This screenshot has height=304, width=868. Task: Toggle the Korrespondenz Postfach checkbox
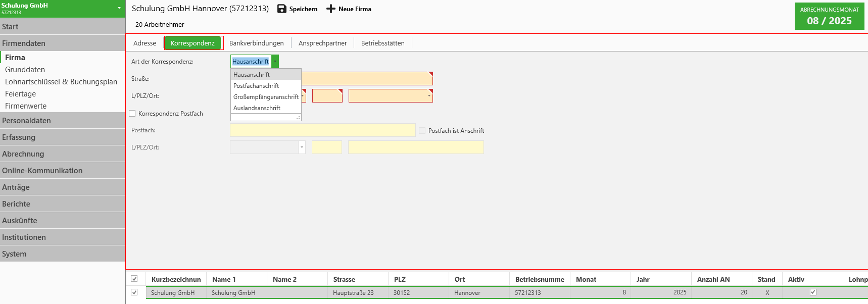pos(132,114)
